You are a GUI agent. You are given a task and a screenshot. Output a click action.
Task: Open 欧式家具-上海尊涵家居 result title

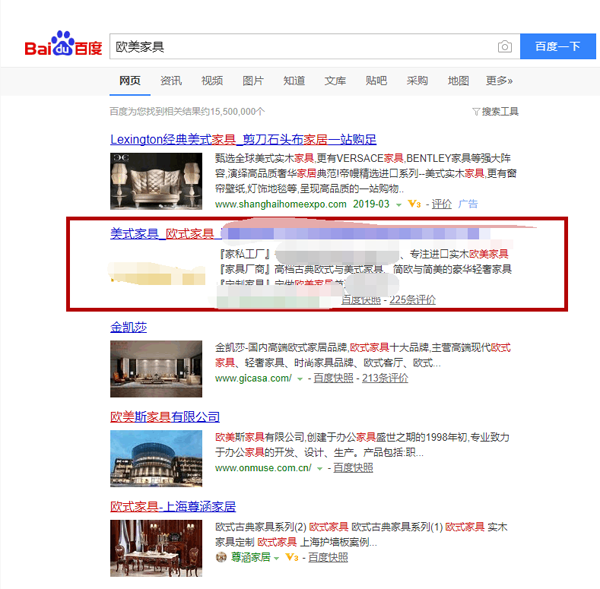tap(173, 507)
